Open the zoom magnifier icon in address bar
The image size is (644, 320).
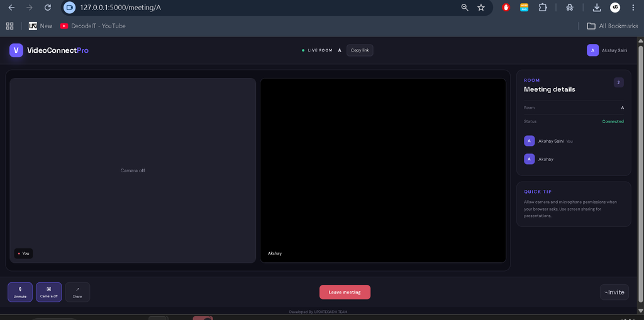point(465,8)
